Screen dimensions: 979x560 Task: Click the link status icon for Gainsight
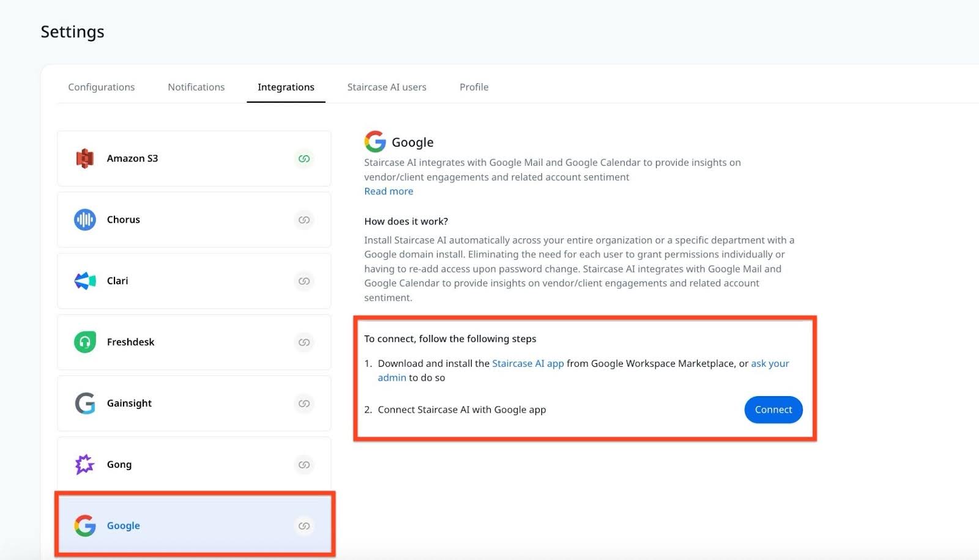tap(304, 403)
